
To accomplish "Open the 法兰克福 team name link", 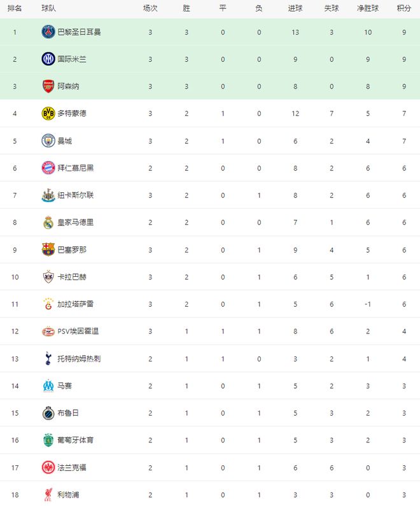I will click(71, 467).
